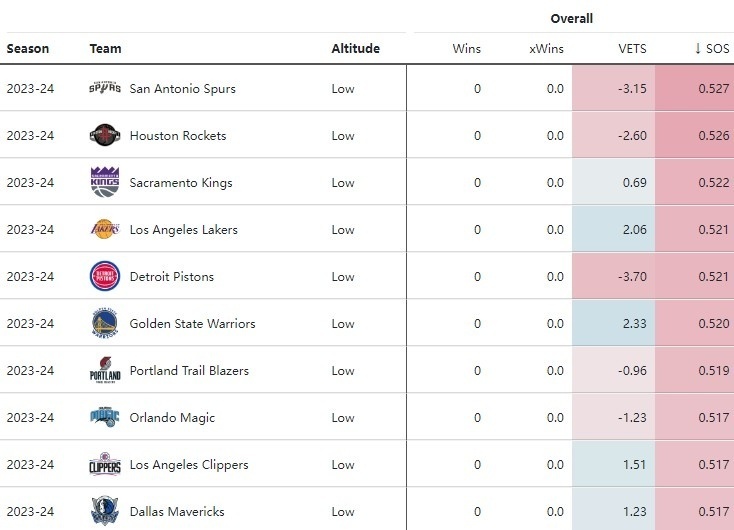Click the Golden State Warriors logo
Image resolution: width=734 pixels, height=530 pixels.
pos(105,323)
